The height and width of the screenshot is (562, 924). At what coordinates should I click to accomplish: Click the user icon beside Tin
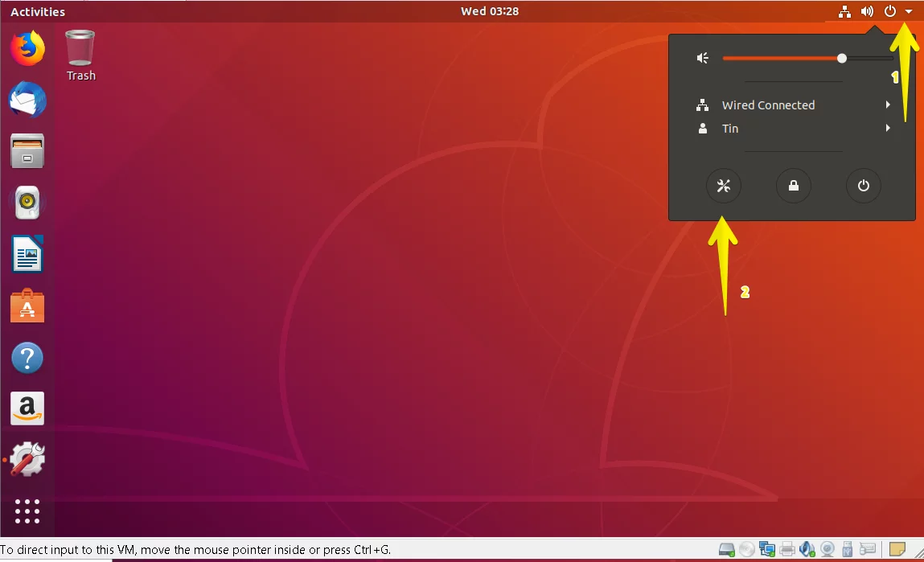[702, 129]
